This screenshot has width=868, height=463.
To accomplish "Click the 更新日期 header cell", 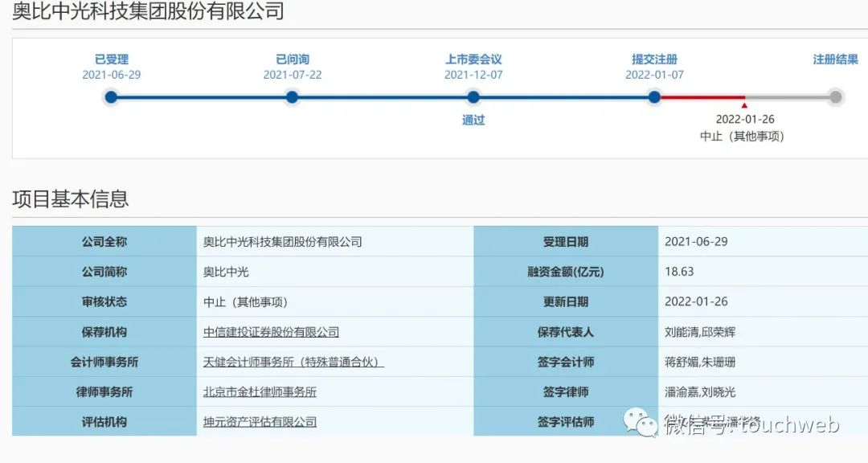I will point(566,302).
